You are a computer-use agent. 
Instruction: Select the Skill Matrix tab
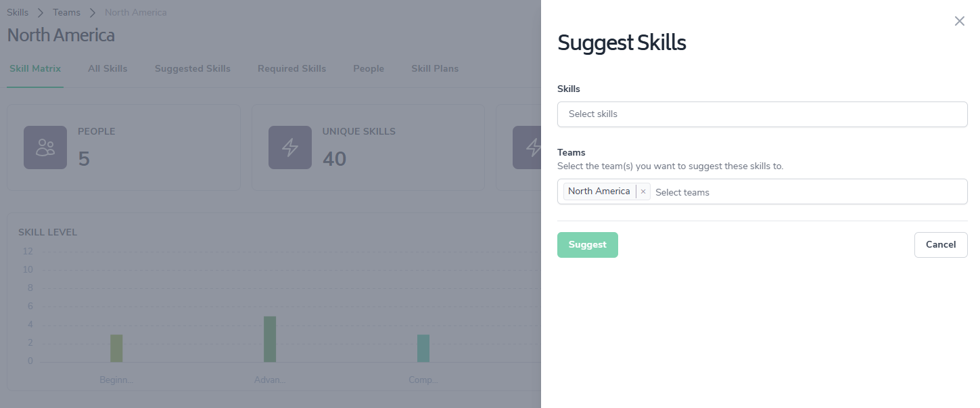[x=35, y=68]
